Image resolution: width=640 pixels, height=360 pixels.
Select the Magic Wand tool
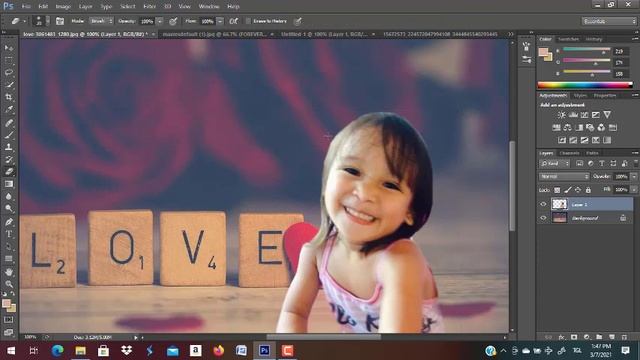[x=9, y=85]
